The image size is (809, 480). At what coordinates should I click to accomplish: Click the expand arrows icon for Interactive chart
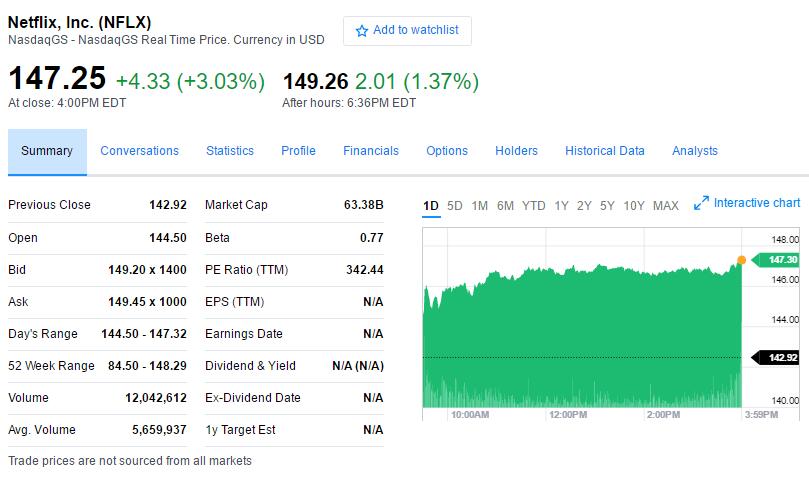(x=700, y=203)
